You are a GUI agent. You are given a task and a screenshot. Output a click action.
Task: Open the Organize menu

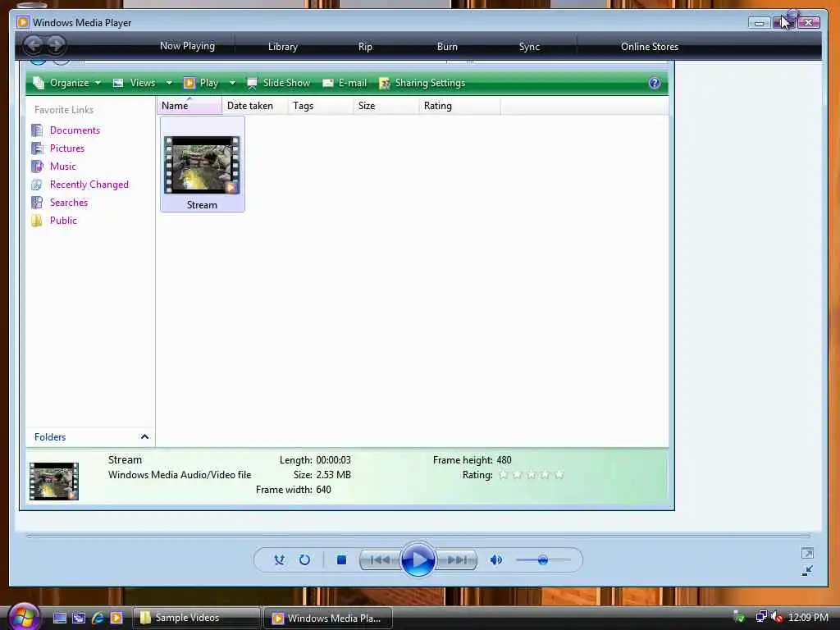67,83
